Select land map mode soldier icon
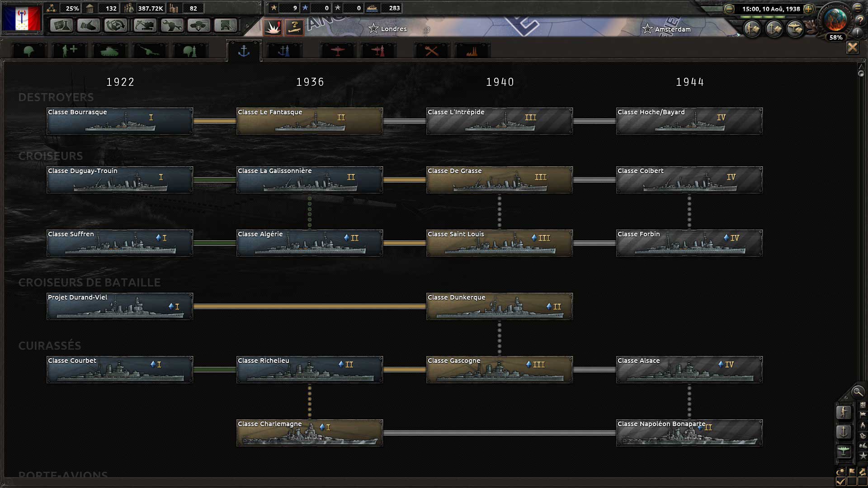 (844, 412)
